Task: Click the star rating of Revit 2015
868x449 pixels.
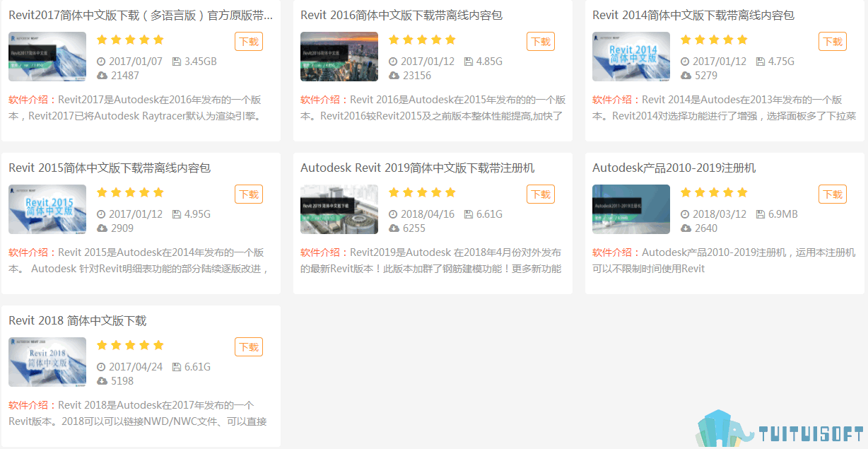Action: point(130,192)
